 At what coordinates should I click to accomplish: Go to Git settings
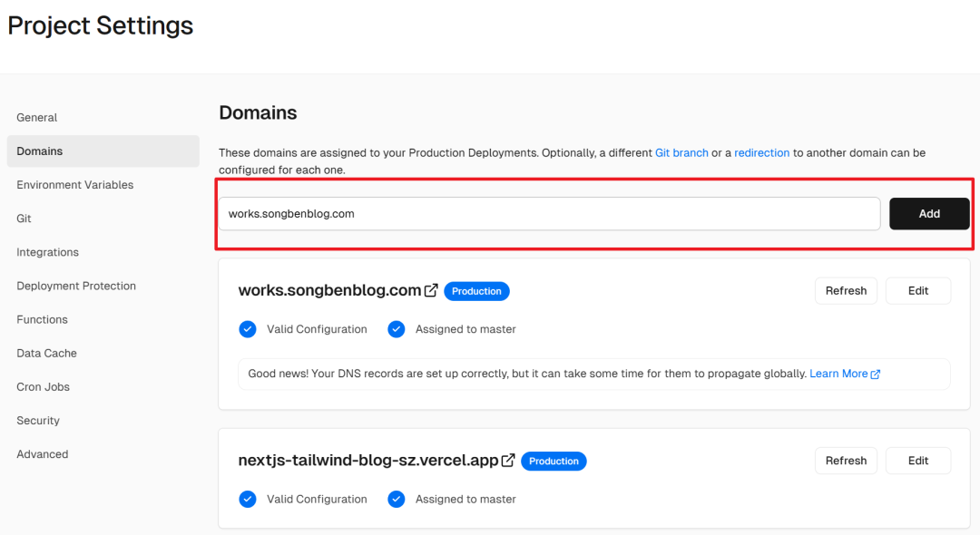click(24, 219)
